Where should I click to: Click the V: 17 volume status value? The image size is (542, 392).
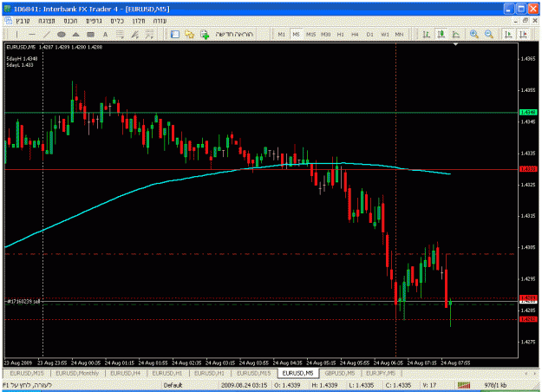coord(429,385)
